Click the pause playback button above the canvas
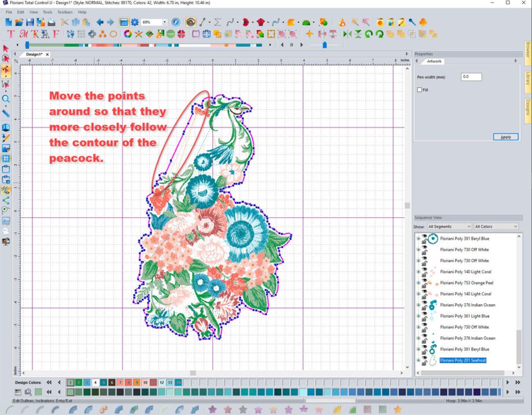This screenshot has height=415, width=532. (x=292, y=45)
